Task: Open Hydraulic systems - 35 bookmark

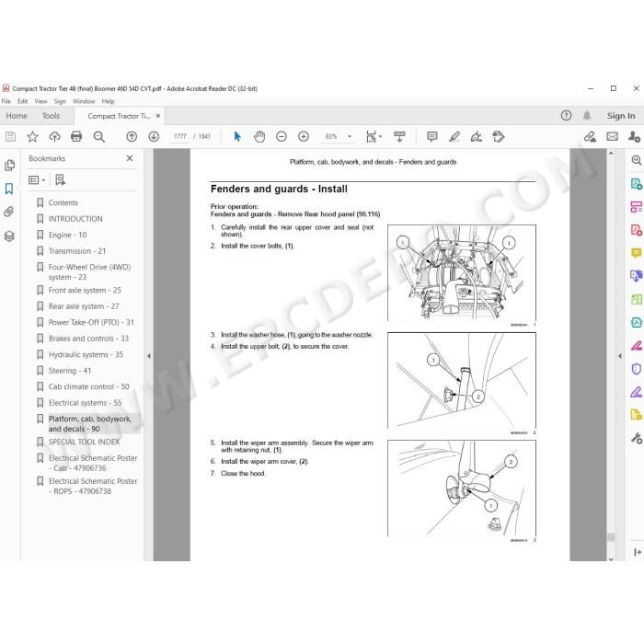Action: click(x=86, y=354)
